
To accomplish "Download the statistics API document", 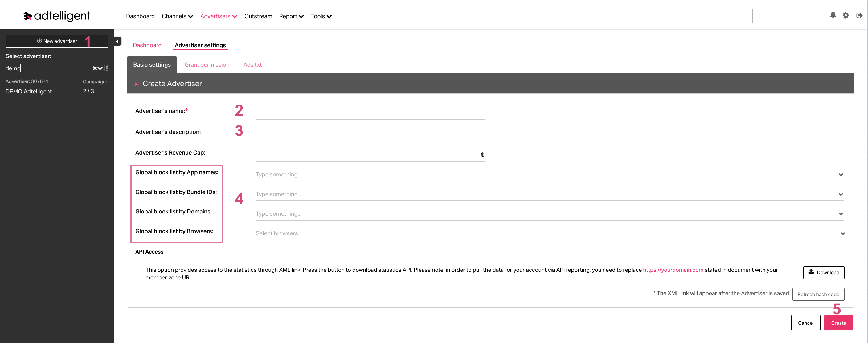I will point(823,272).
